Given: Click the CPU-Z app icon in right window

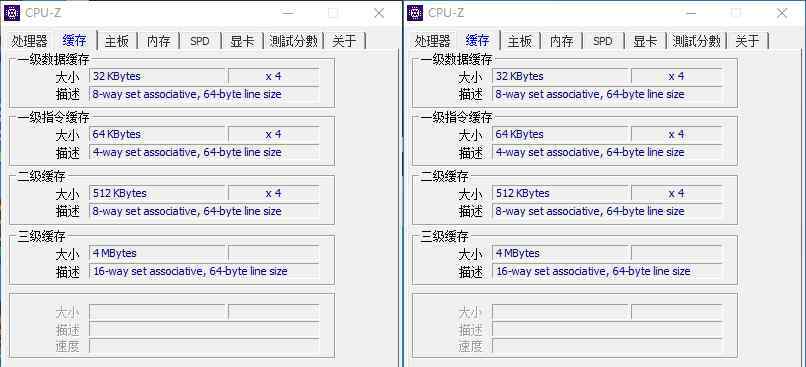Looking at the screenshot, I should (415, 13).
